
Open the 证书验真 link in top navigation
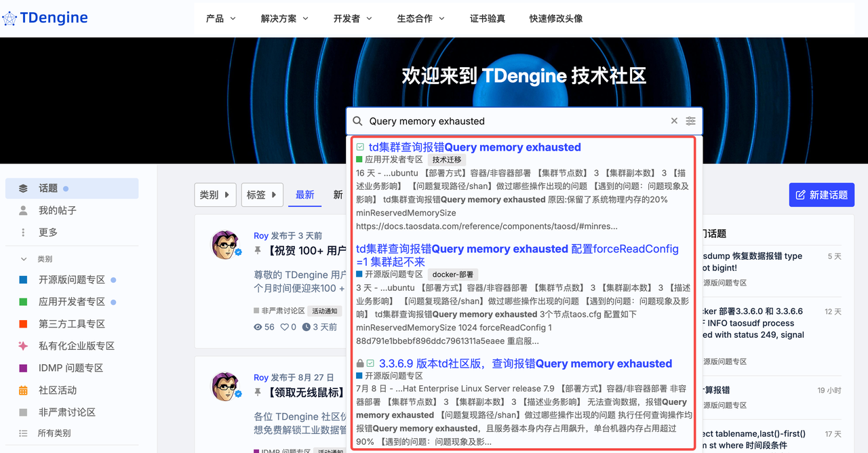488,18
